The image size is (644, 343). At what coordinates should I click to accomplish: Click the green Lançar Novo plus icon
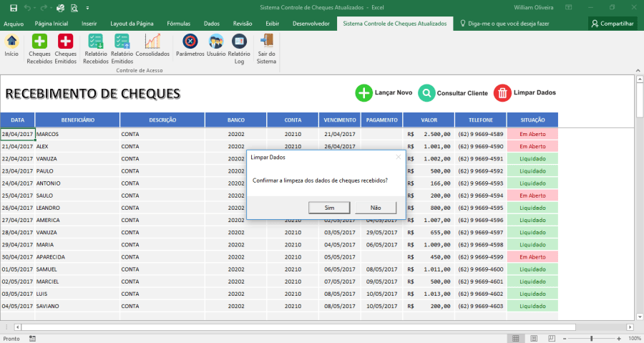click(364, 93)
